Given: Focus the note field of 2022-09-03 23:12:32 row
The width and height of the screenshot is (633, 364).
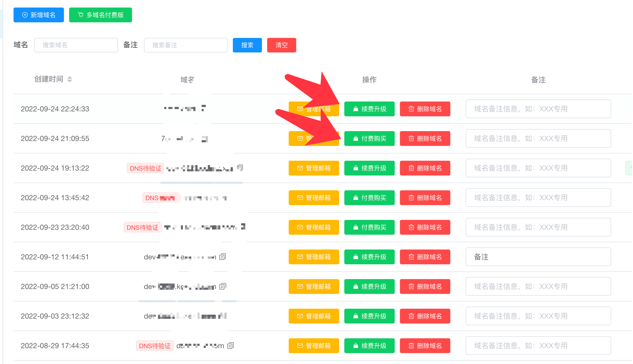Looking at the screenshot, I should [x=538, y=316].
